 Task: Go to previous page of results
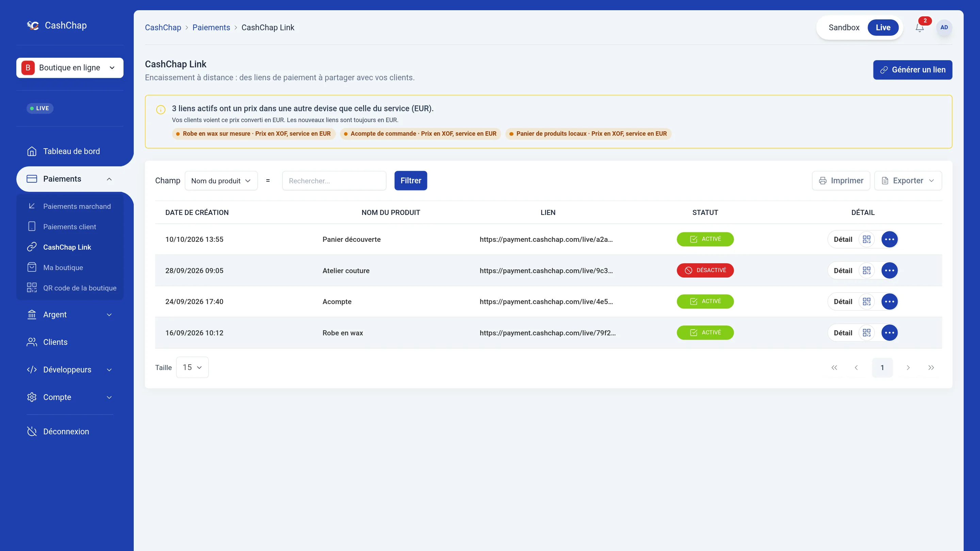click(x=856, y=368)
